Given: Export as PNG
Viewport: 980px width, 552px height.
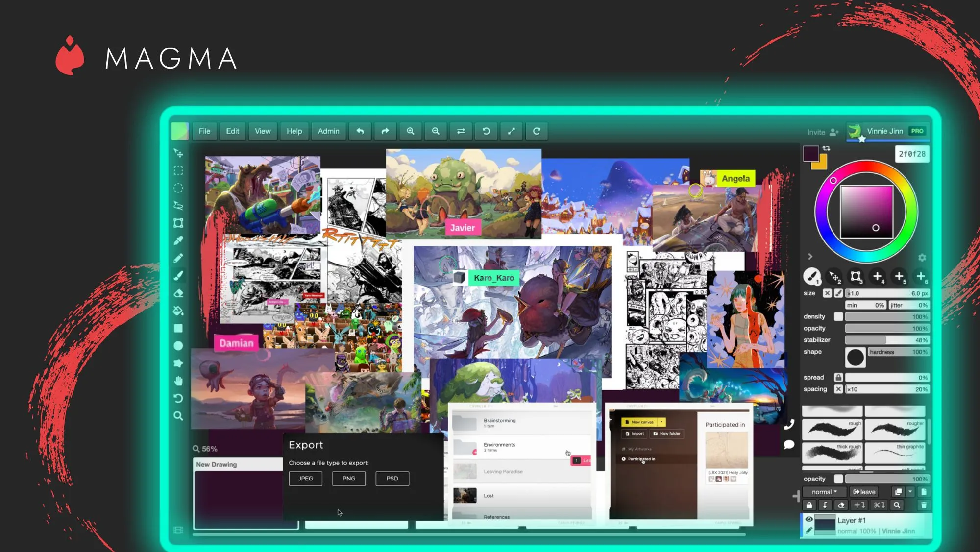Looking at the screenshot, I should [349, 479].
